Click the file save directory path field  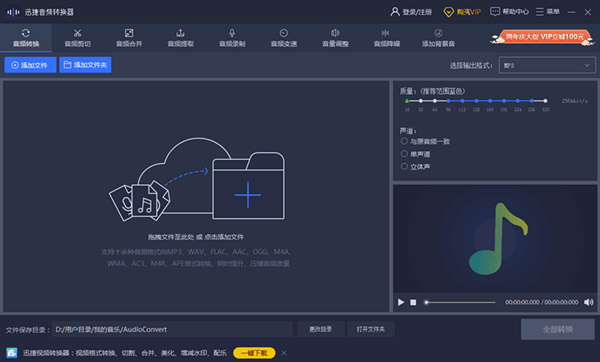click(x=172, y=329)
